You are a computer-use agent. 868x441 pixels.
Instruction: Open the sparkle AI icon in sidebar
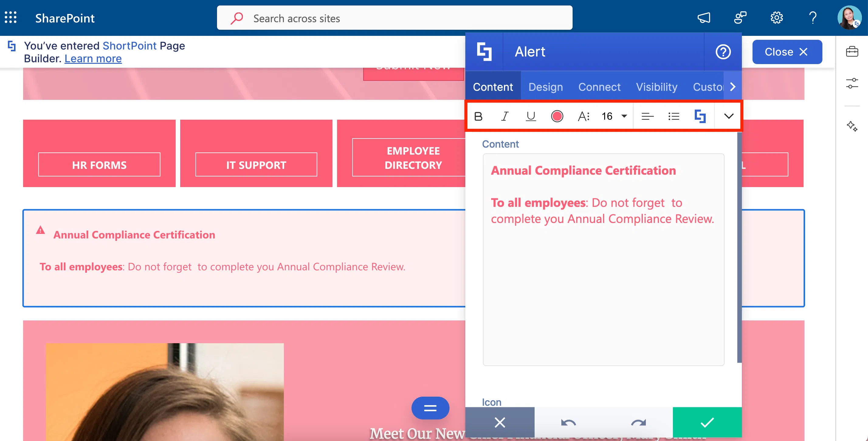click(852, 126)
